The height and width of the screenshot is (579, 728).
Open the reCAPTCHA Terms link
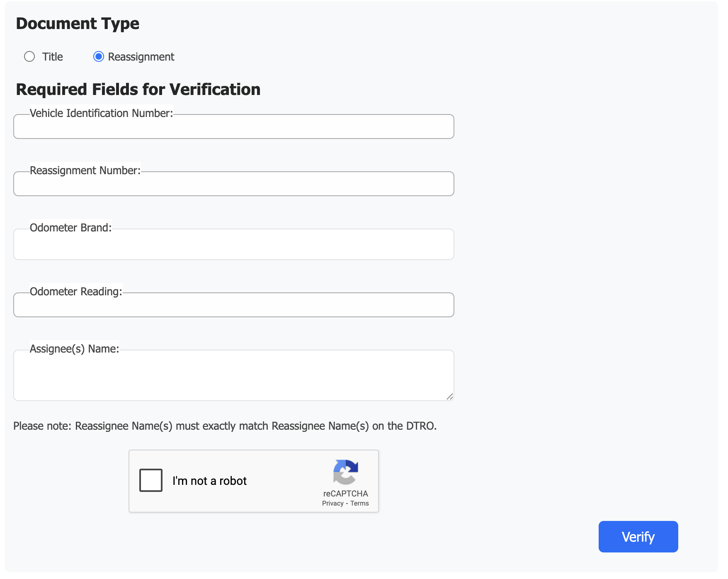pos(359,504)
